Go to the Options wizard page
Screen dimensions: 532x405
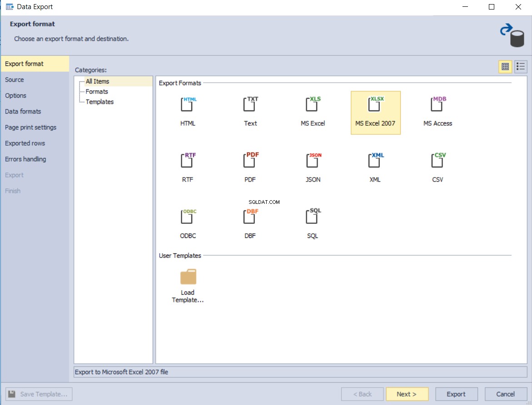tap(35, 96)
